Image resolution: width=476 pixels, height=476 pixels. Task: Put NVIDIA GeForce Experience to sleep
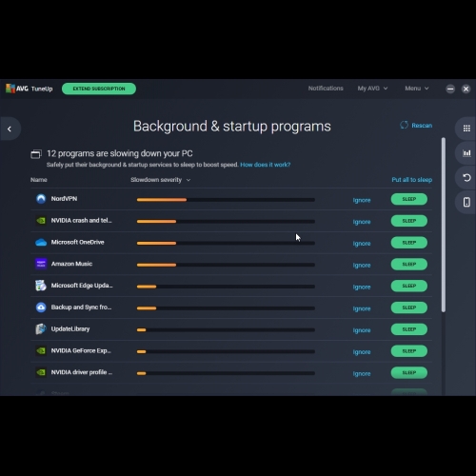409,351
